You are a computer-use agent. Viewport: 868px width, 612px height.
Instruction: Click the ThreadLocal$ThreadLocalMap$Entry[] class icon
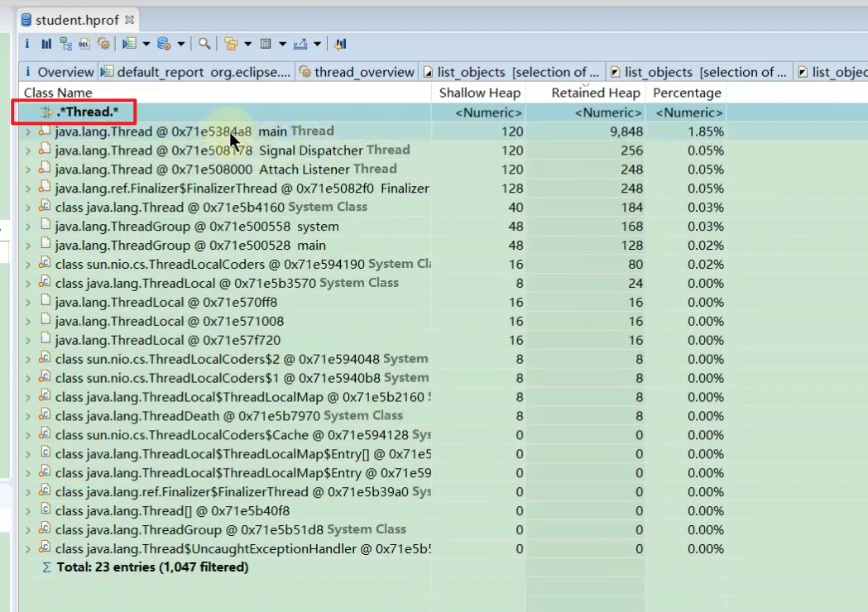pyautogui.click(x=46, y=452)
